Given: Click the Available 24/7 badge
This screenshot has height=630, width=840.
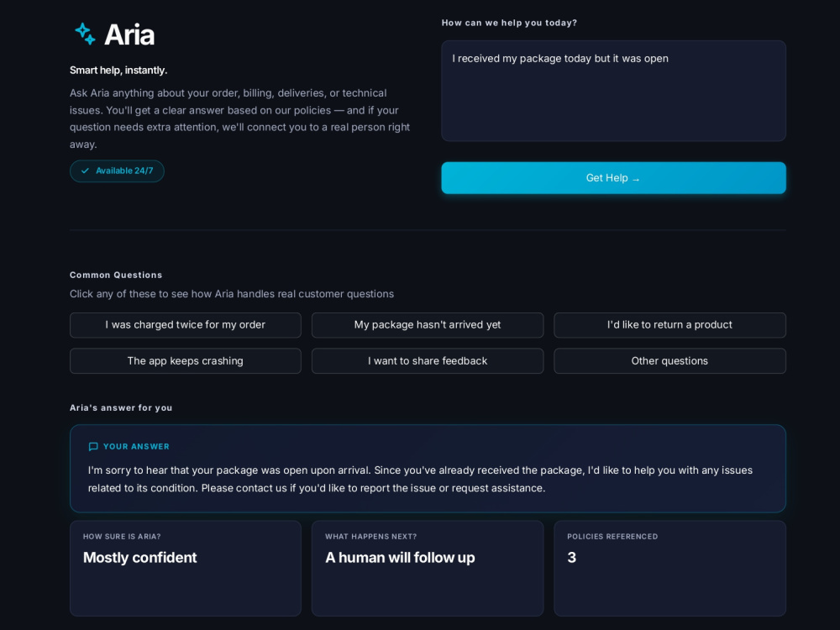Looking at the screenshot, I should 117,171.
